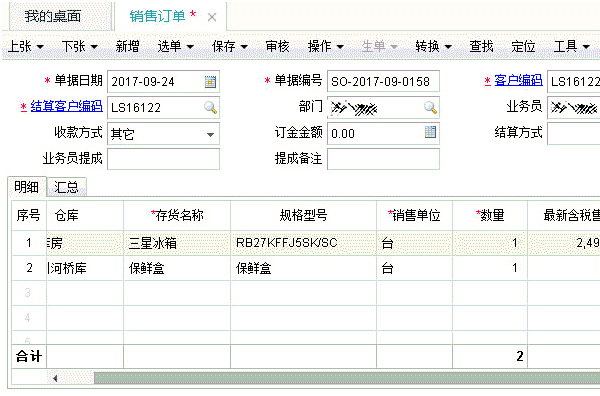
Task: Click the 存货名称 column header
Action: coord(177,215)
